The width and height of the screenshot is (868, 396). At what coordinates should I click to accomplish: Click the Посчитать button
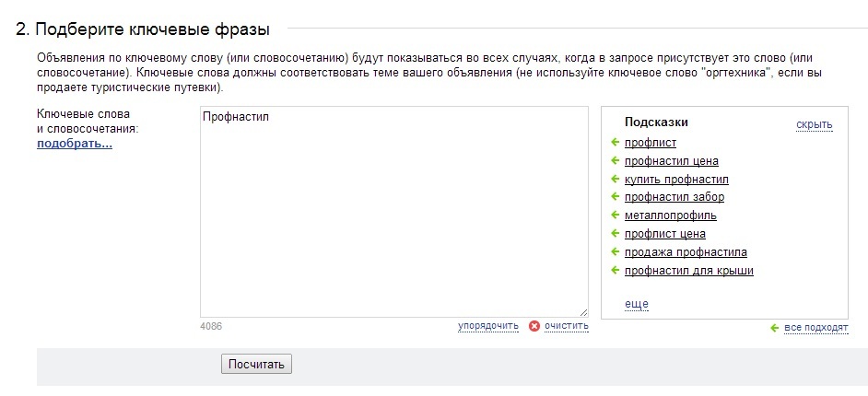pos(256,364)
